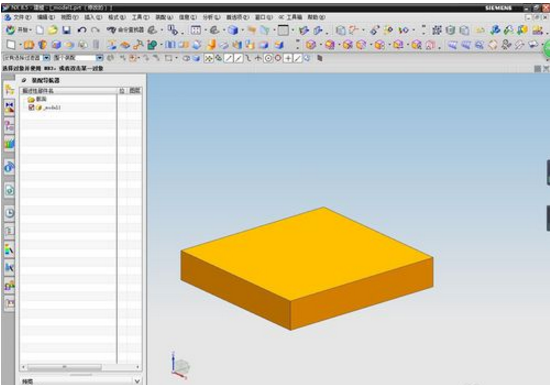The height and width of the screenshot is (385, 550).
Task: Open the 编辑 (Edit) menu
Action: click(46, 17)
